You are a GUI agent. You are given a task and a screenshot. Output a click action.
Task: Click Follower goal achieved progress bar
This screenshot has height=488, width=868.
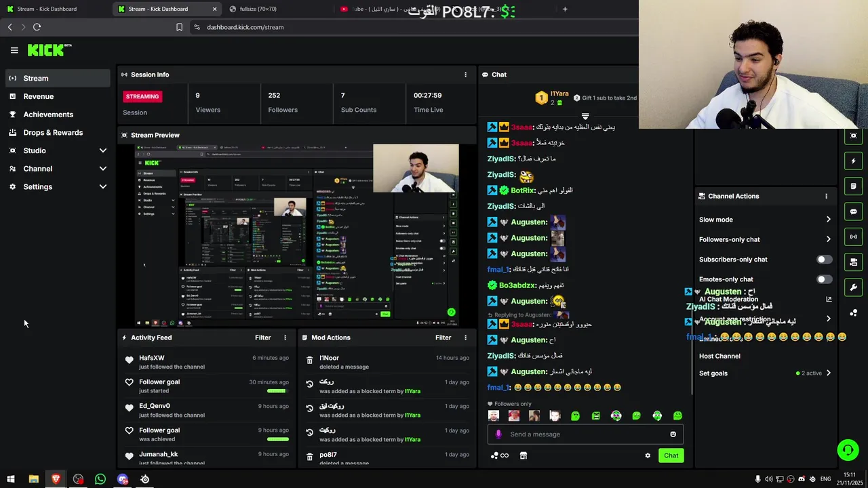point(277,439)
